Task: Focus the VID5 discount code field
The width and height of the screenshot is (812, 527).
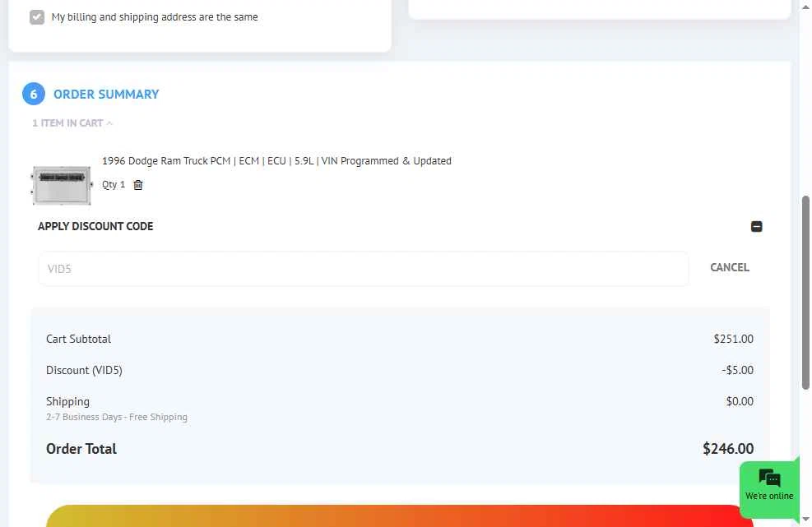Action: 364,269
